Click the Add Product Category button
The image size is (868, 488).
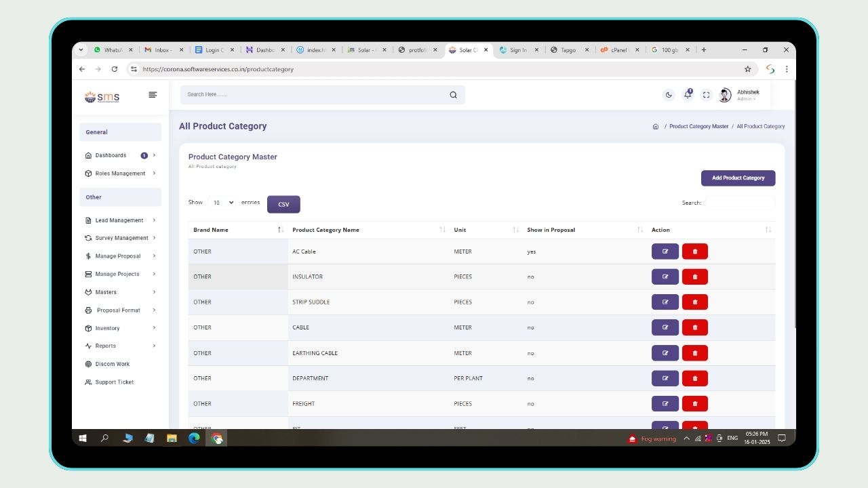(738, 178)
